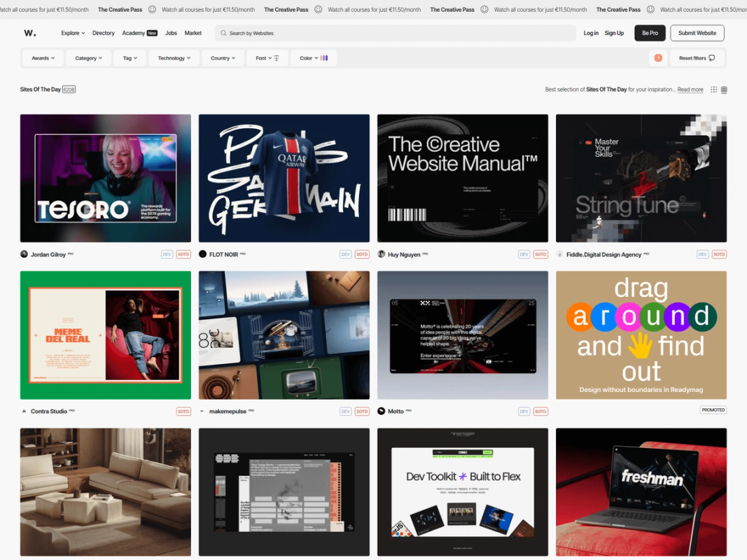
Task: Open the String Tune thumbnail
Action: [x=641, y=178]
